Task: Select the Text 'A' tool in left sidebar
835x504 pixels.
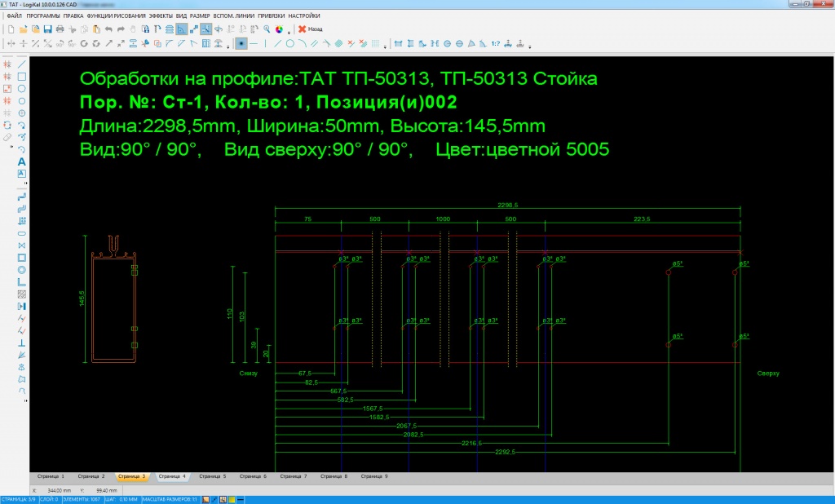Action: 22,161
